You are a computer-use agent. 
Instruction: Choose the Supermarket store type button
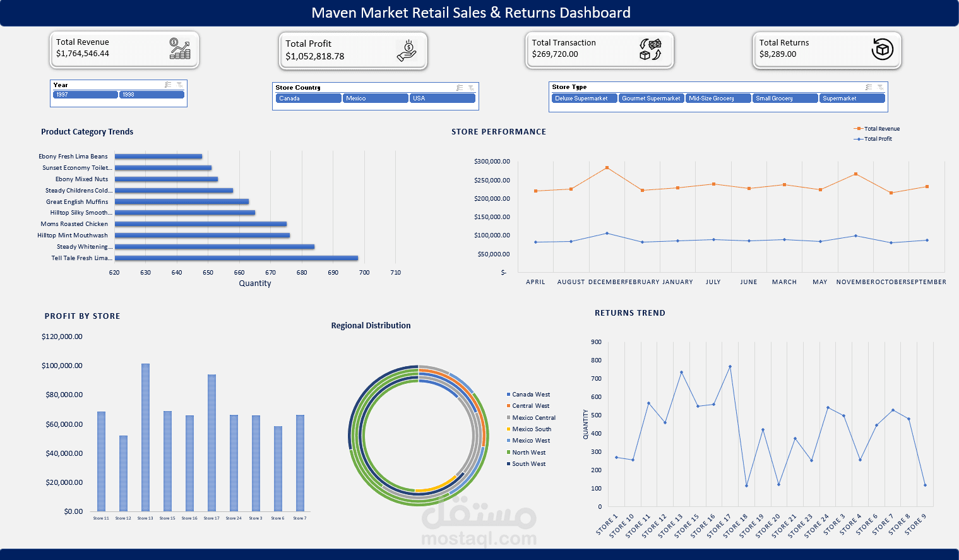[852, 98]
